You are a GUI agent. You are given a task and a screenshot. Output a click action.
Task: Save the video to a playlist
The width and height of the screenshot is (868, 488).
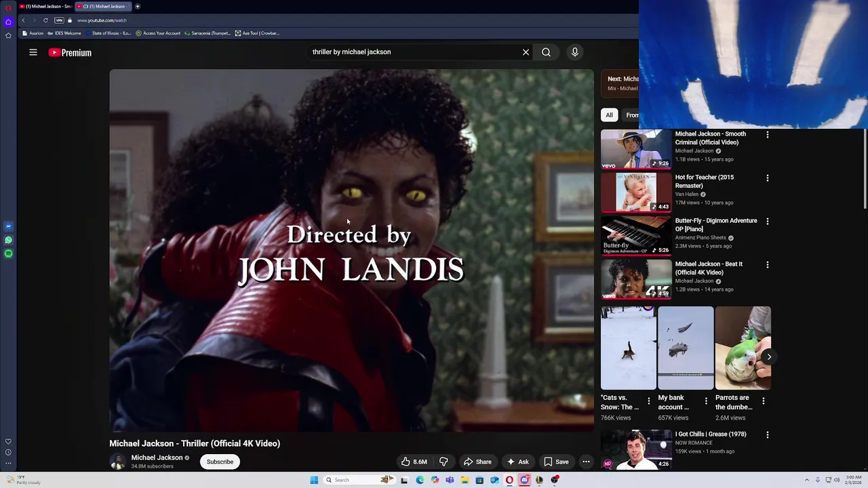pyautogui.click(x=556, y=462)
